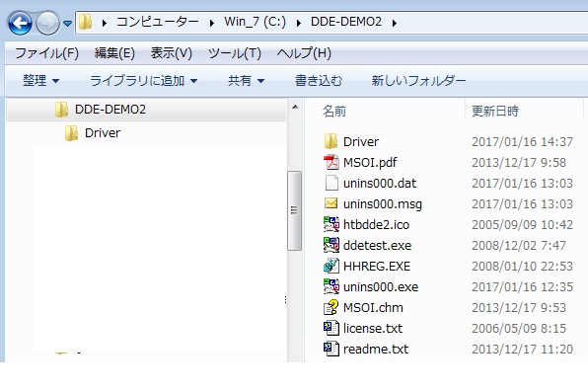The width and height of the screenshot is (588, 392).
Task: Select Driver subfolder in navigation tree
Action: tap(103, 132)
